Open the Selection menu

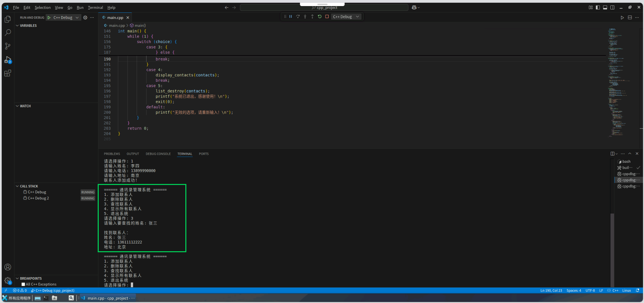[x=43, y=7]
